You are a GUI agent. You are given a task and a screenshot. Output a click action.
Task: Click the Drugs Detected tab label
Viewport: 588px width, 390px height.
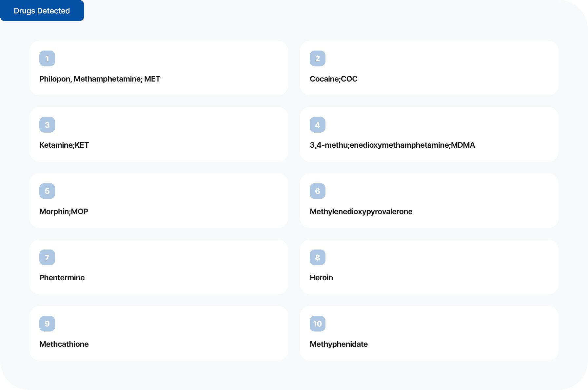click(42, 11)
